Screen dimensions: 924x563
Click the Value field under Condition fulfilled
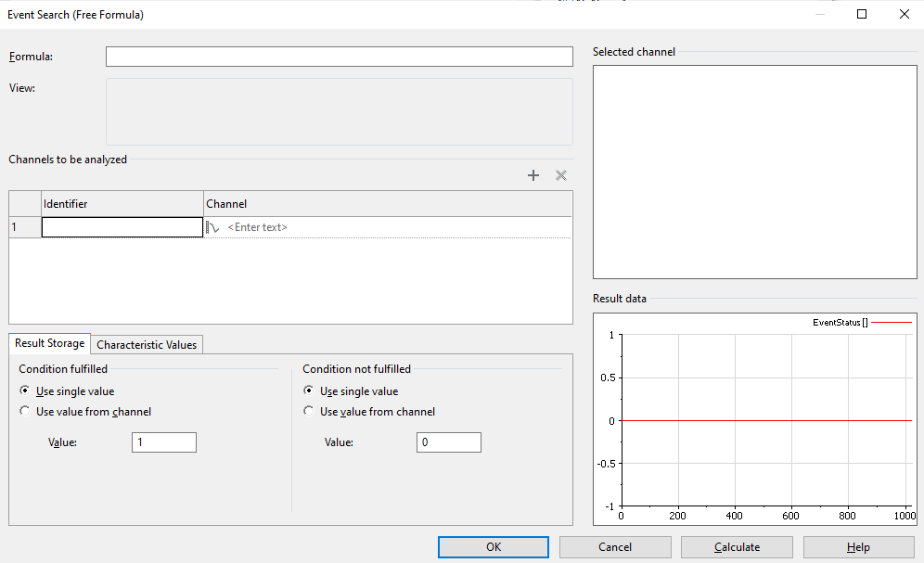pos(164,442)
